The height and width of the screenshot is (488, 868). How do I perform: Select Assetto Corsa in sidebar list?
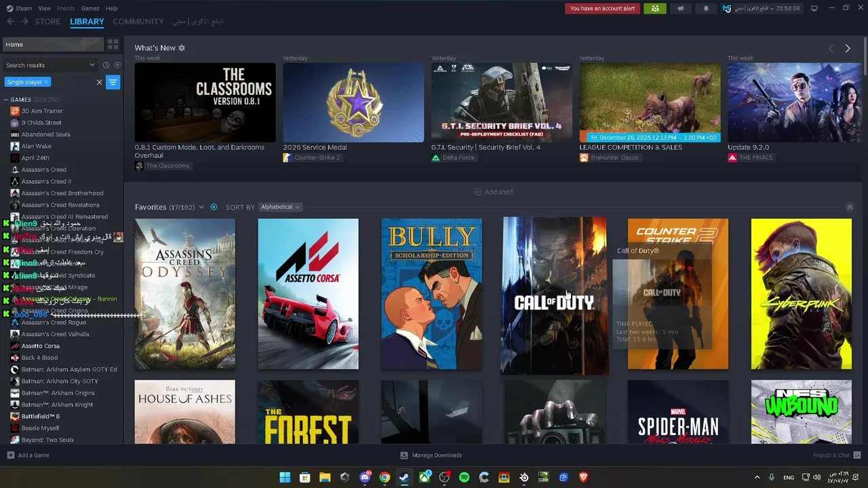coord(40,346)
